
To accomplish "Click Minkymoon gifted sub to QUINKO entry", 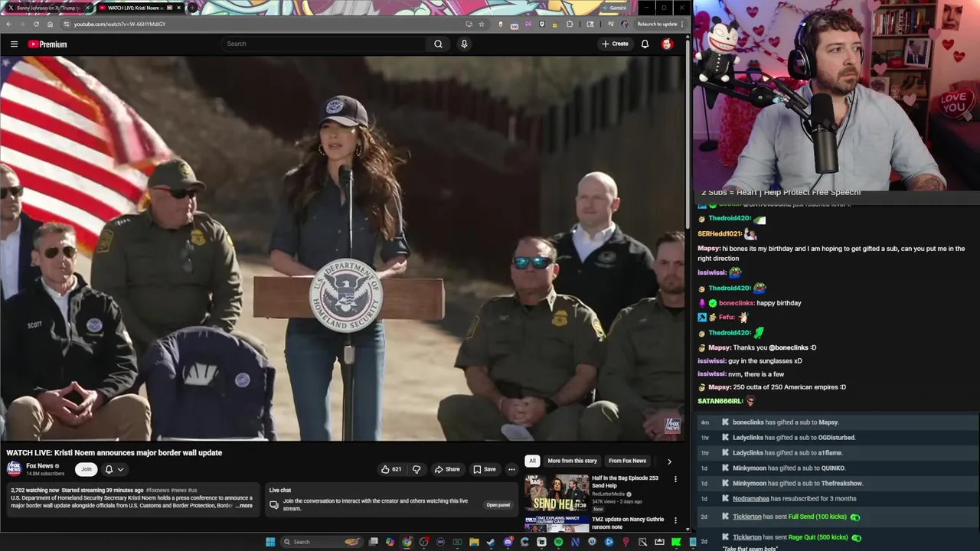I will tap(837, 468).
